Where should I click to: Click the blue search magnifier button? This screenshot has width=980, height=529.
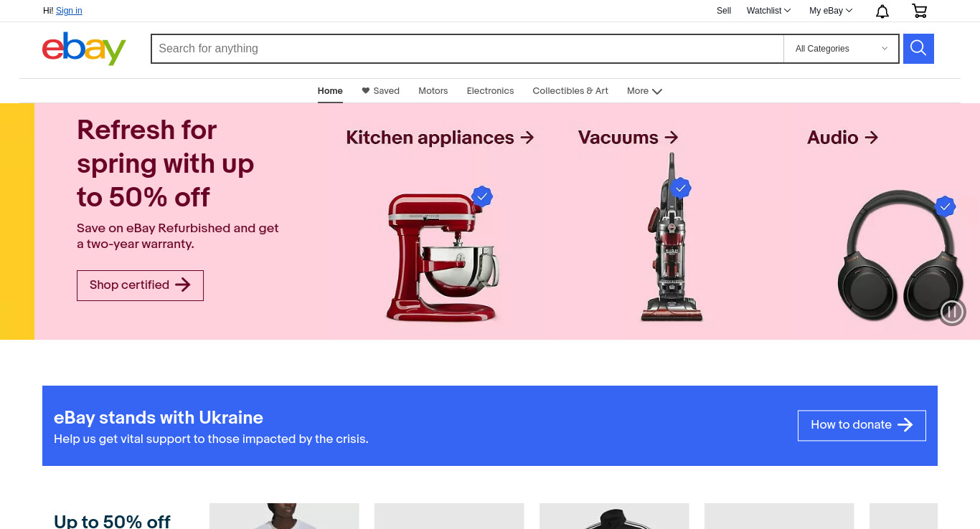click(x=918, y=49)
